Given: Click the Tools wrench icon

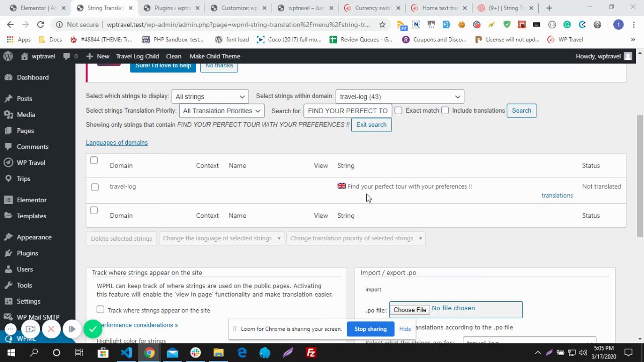Looking at the screenshot, I should (8, 286).
